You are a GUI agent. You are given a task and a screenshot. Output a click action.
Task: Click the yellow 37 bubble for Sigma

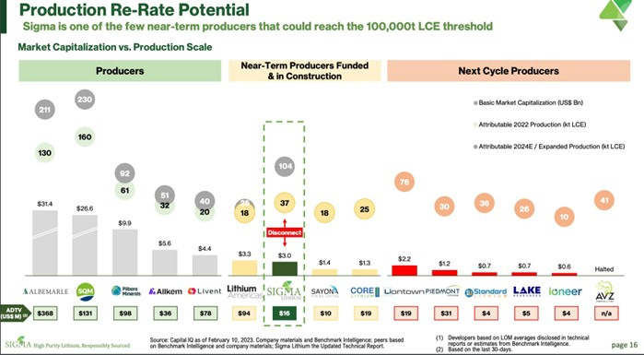click(285, 203)
